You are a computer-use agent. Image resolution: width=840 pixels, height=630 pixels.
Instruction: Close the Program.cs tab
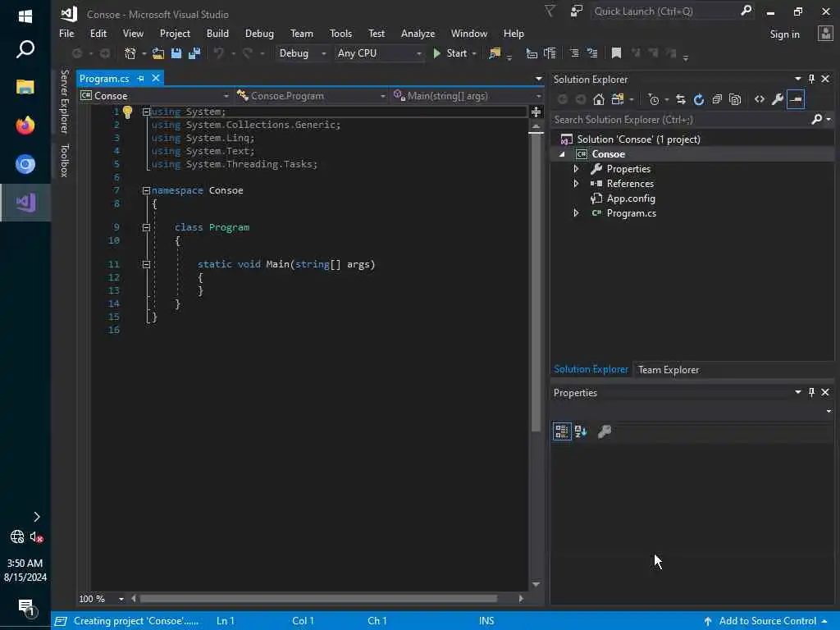point(156,78)
